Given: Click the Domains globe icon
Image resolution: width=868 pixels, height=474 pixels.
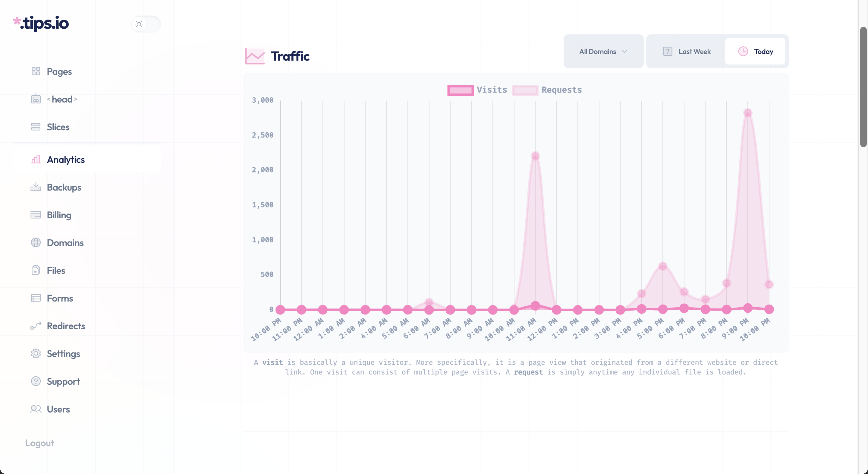Looking at the screenshot, I should [36, 242].
